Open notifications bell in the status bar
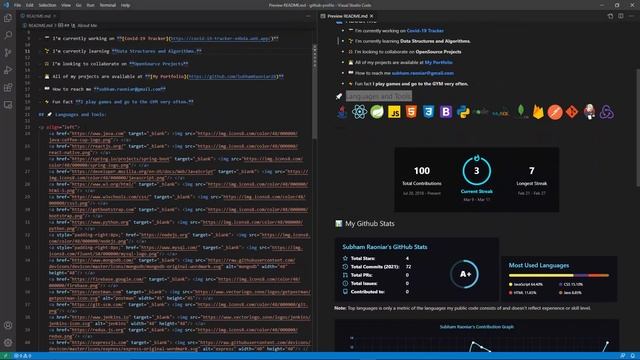This screenshot has height=360, width=640. [x=633, y=356]
